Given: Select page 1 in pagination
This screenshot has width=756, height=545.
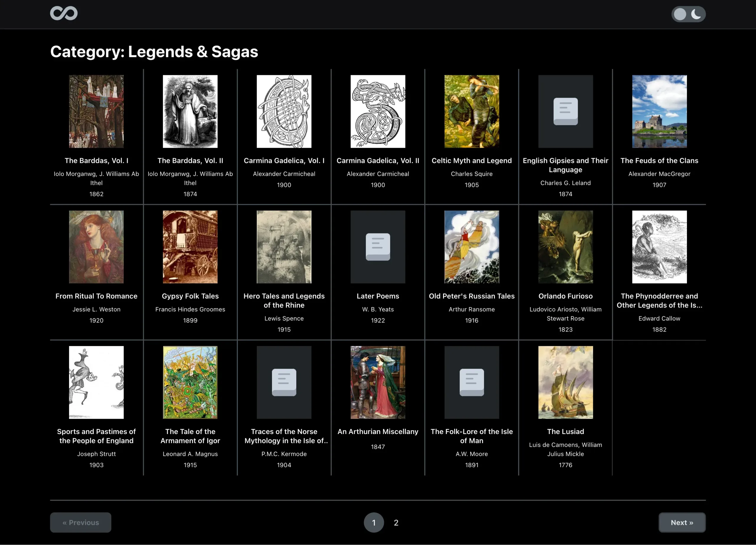Looking at the screenshot, I should 374,523.
